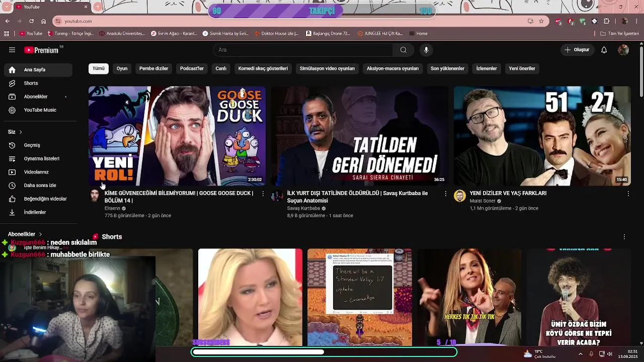Select the Aksiyon-macera oyunları chip

tap(392, 68)
